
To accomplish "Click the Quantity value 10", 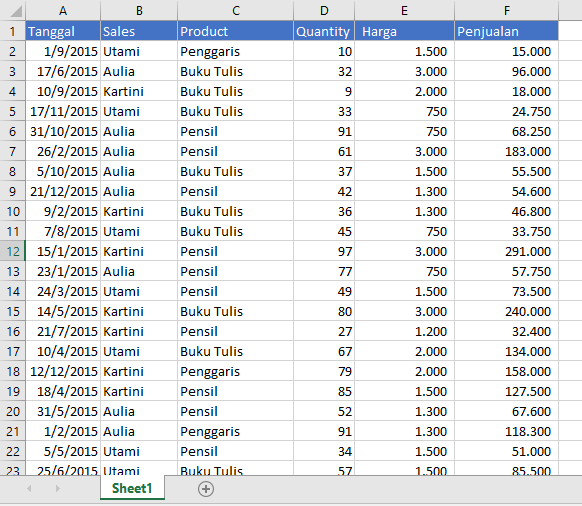I will [324, 51].
